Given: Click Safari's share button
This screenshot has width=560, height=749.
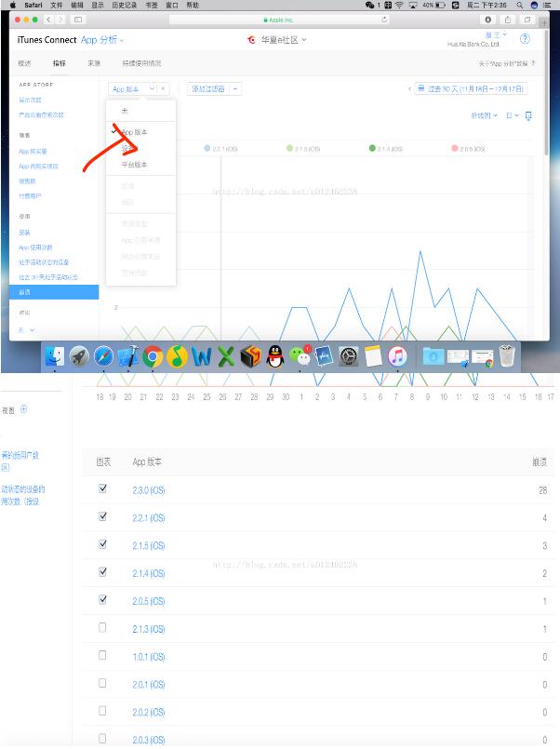Looking at the screenshot, I should [508, 20].
